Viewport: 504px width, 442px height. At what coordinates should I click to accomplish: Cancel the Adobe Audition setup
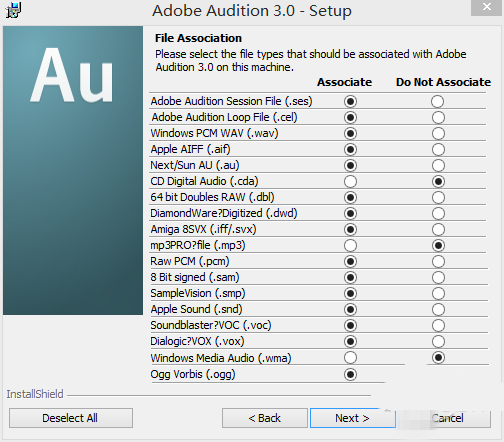click(x=447, y=418)
